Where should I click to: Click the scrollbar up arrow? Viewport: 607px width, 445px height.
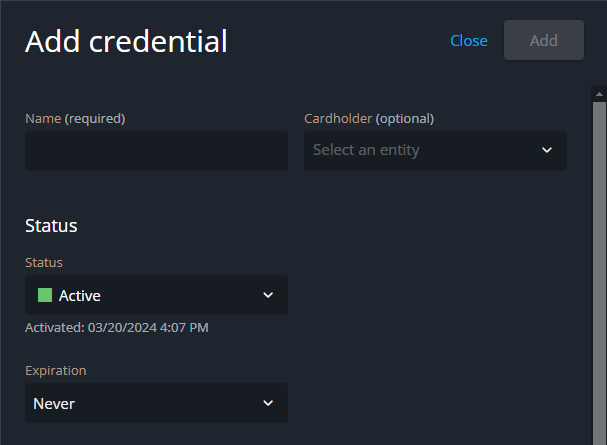coord(599,95)
